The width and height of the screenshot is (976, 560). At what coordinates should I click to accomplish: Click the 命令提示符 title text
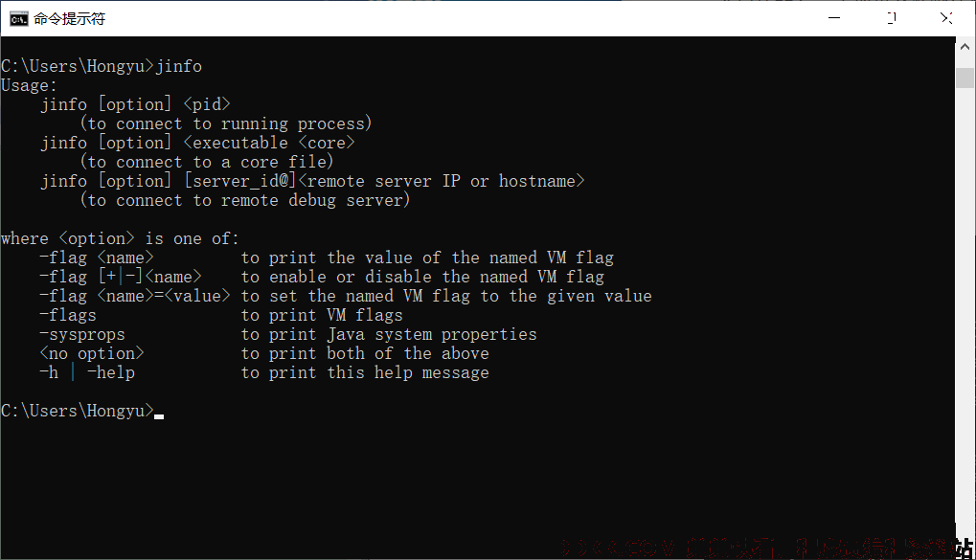click(70, 19)
